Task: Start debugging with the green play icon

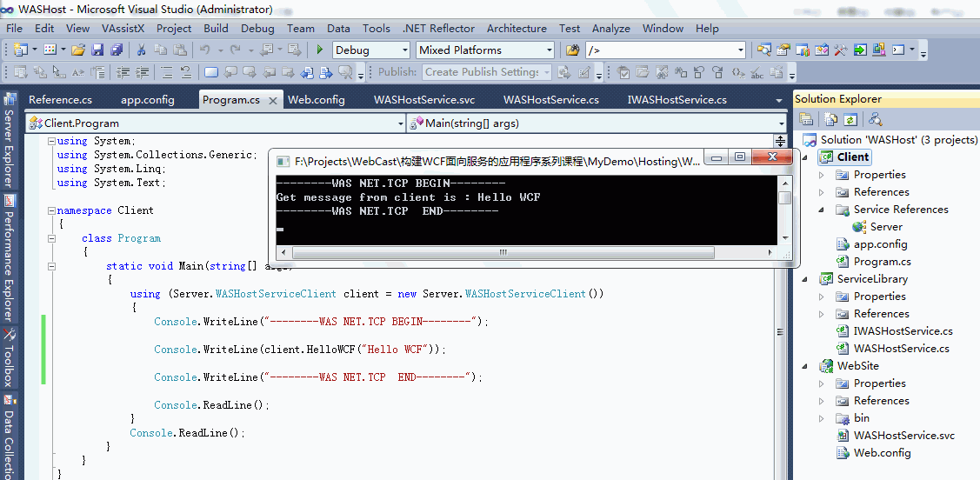Action: 320,50
